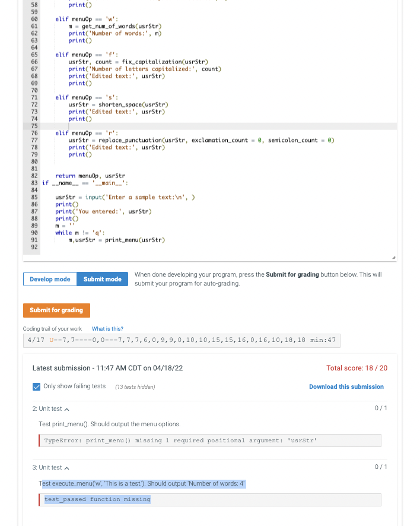
Task: Click the '0 / 1' score of 2: Unit test
Action: [x=381, y=408]
